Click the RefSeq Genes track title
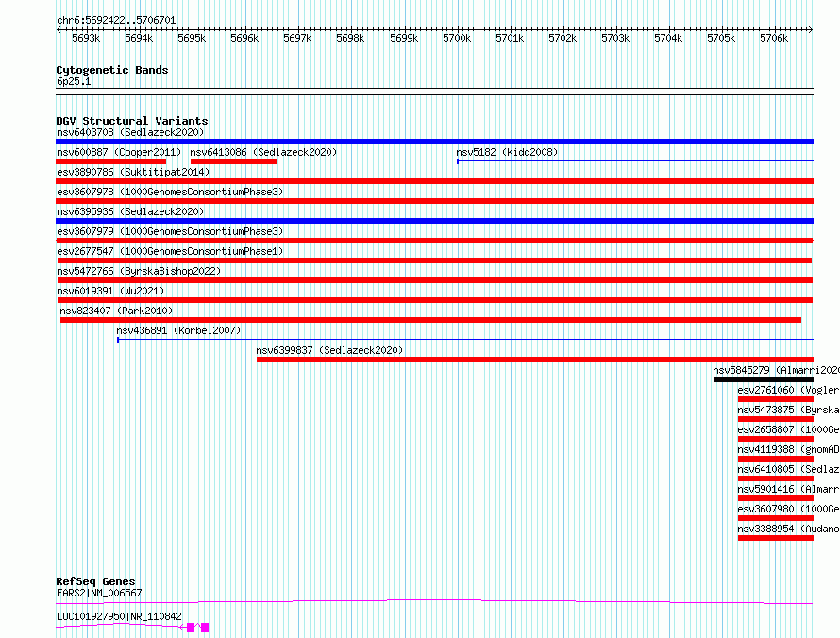Image resolution: width=840 pixels, height=638 pixels. (95, 581)
